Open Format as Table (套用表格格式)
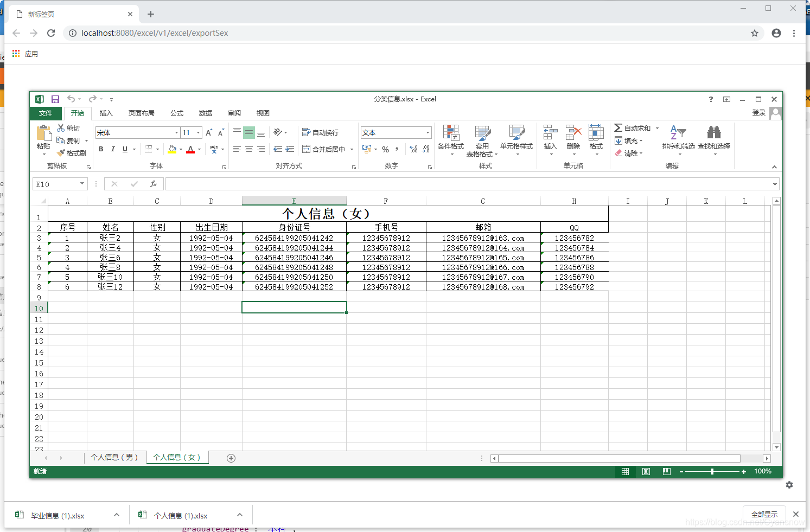The image size is (810, 532). 482,141
